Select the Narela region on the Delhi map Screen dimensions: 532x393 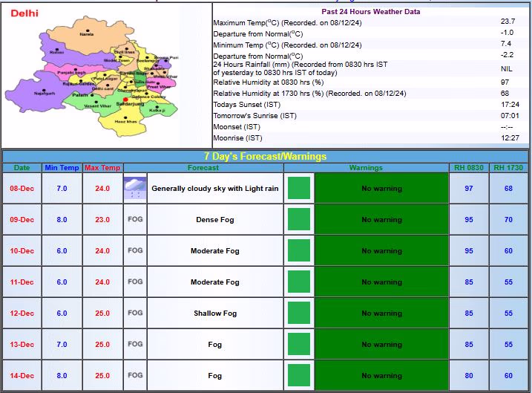[87, 34]
